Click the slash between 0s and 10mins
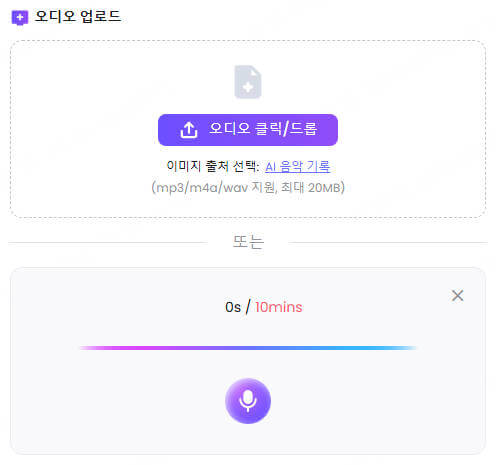This screenshot has width=496, height=465. point(248,307)
